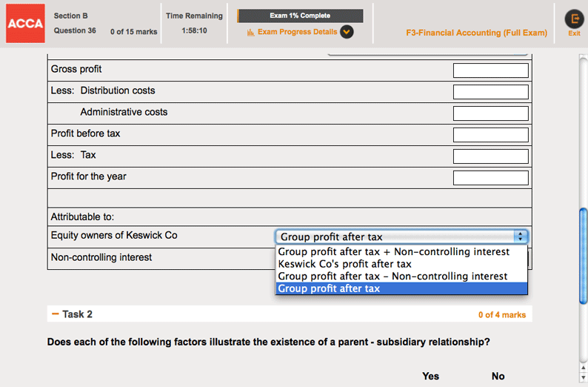The width and height of the screenshot is (588, 387).
Task: Pick the highlighted 'Group profit after tax' option
Action: [x=329, y=288]
